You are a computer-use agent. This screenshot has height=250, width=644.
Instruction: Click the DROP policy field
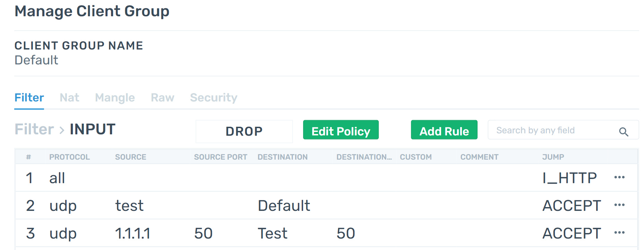pos(244,131)
